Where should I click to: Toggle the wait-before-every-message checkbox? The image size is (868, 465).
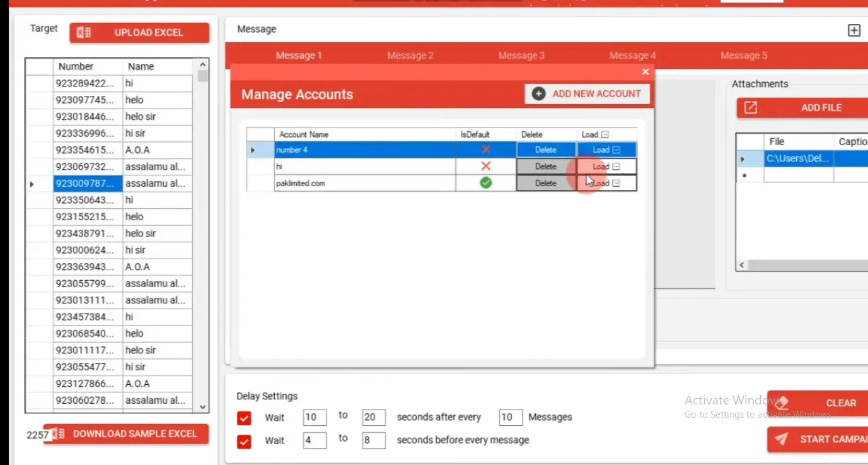pyautogui.click(x=244, y=440)
